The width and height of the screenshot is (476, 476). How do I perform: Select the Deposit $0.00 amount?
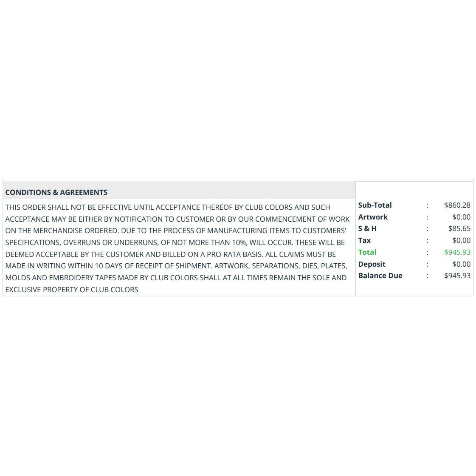(461, 264)
